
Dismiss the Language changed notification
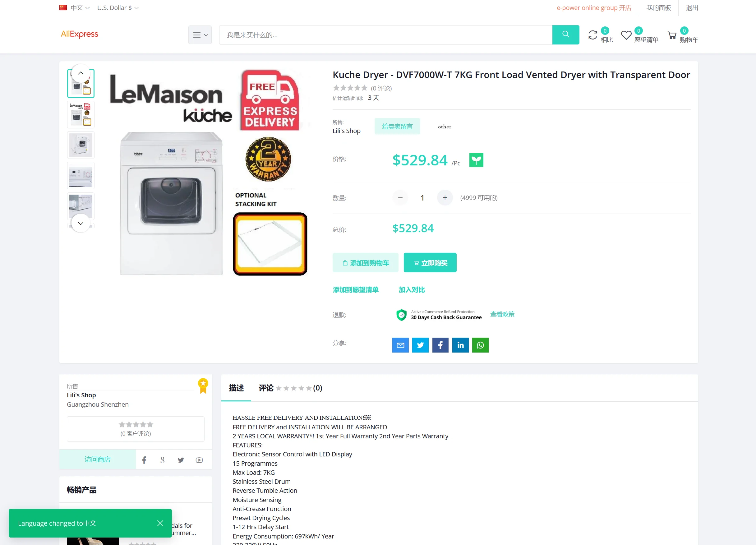coord(160,523)
